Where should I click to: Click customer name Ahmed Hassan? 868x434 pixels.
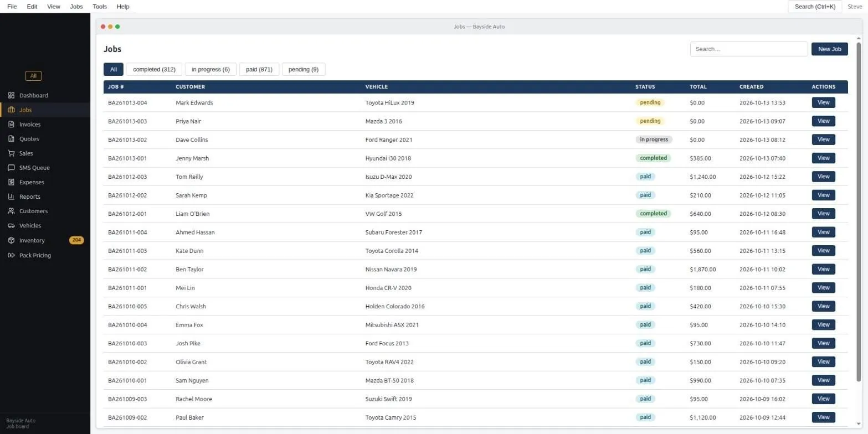(195, 232)
